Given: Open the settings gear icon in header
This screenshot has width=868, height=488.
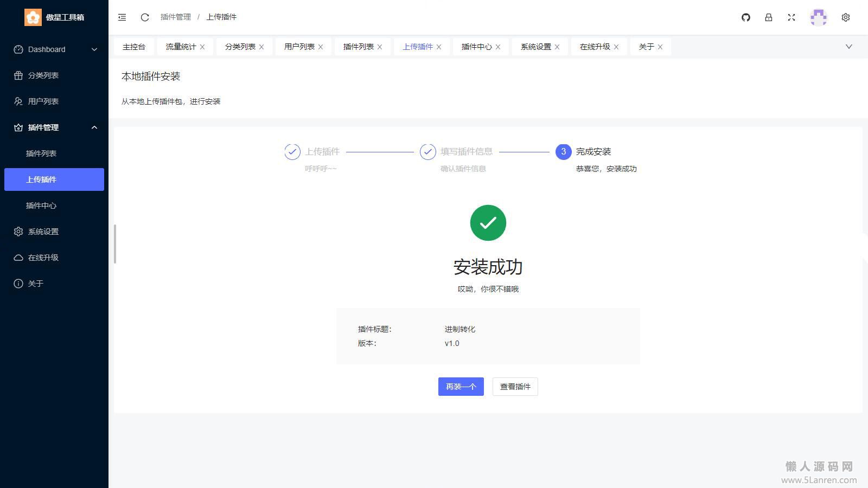Looking at the screenshot, I should [x=846, y=17].
